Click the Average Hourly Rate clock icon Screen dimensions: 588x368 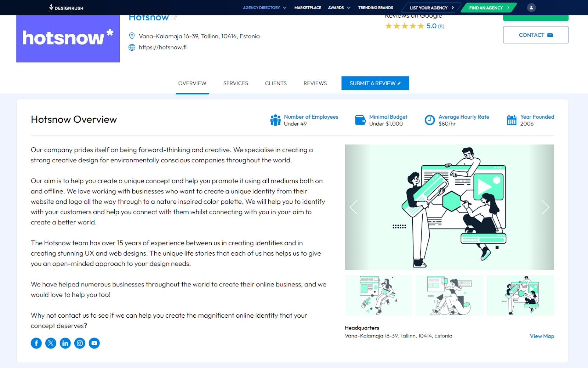tap(430, 120)
